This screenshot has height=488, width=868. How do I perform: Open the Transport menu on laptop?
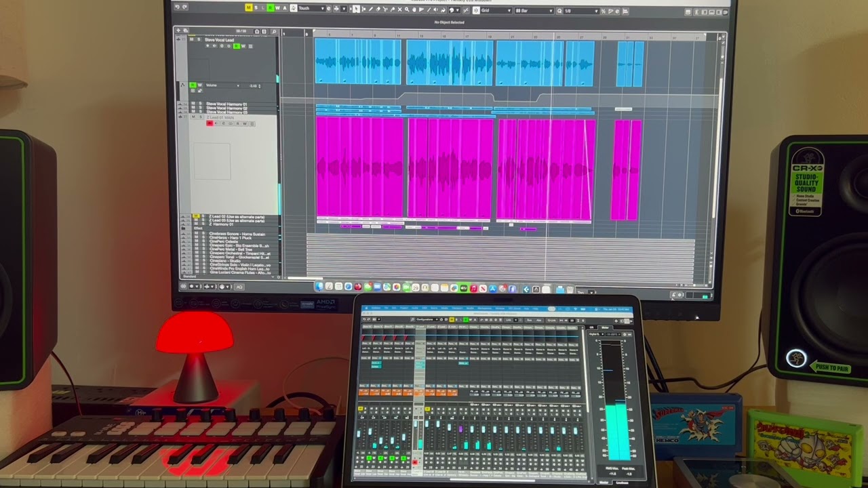[x=457, y=308]
